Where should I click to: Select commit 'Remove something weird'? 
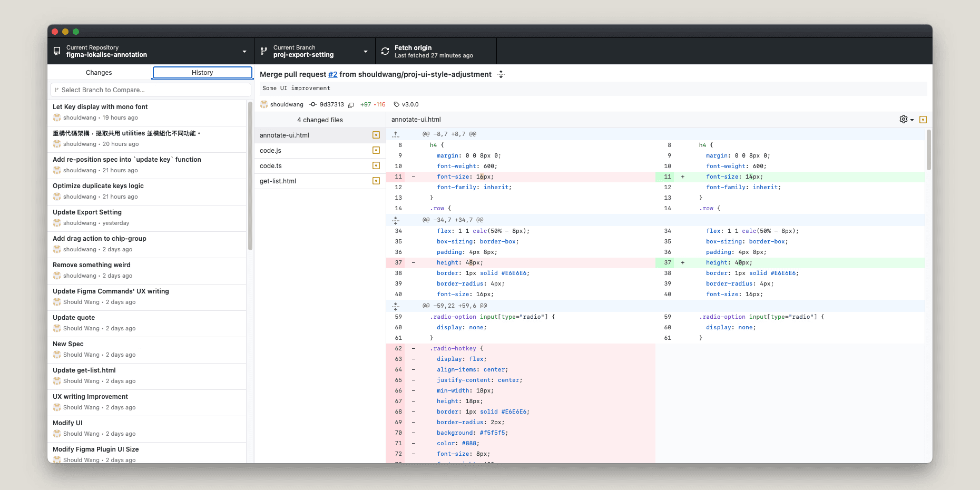[x=147, y=271]
